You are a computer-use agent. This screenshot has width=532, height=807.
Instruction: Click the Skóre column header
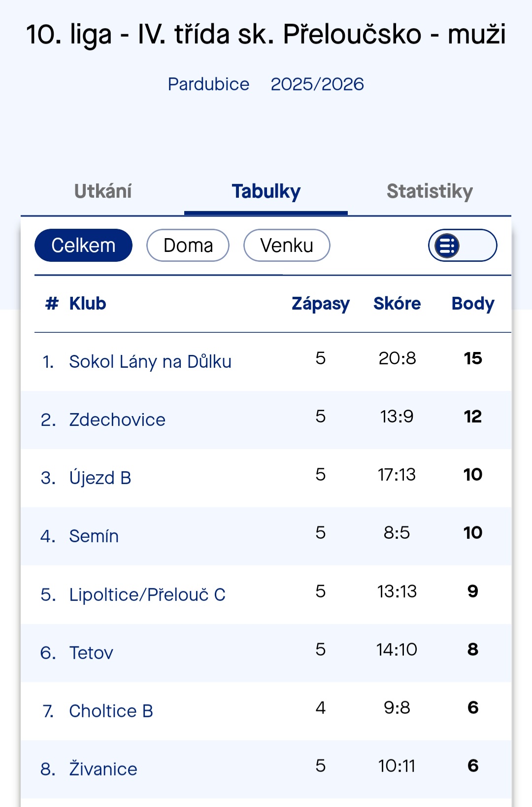(x=397, y=304)
